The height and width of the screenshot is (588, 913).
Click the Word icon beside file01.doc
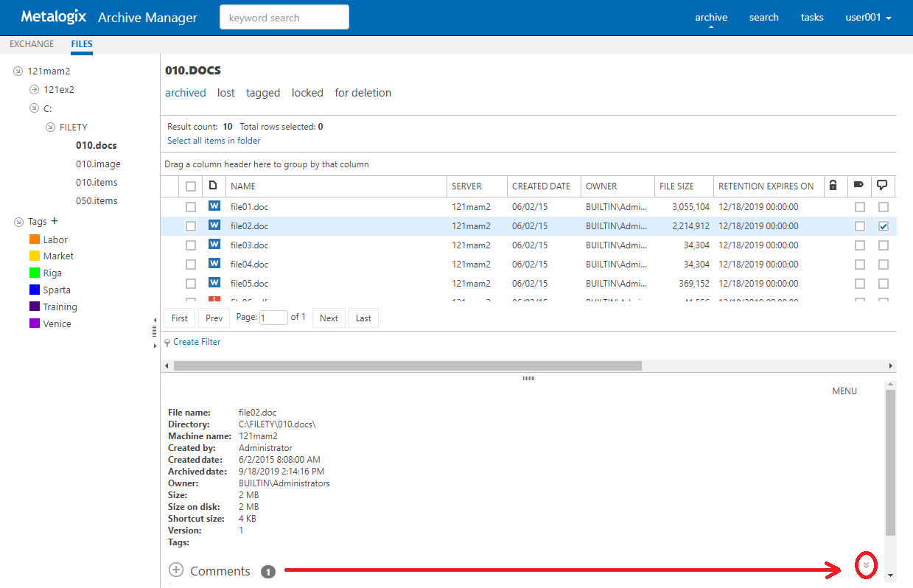pyautogui.click(x=214, y=206)
